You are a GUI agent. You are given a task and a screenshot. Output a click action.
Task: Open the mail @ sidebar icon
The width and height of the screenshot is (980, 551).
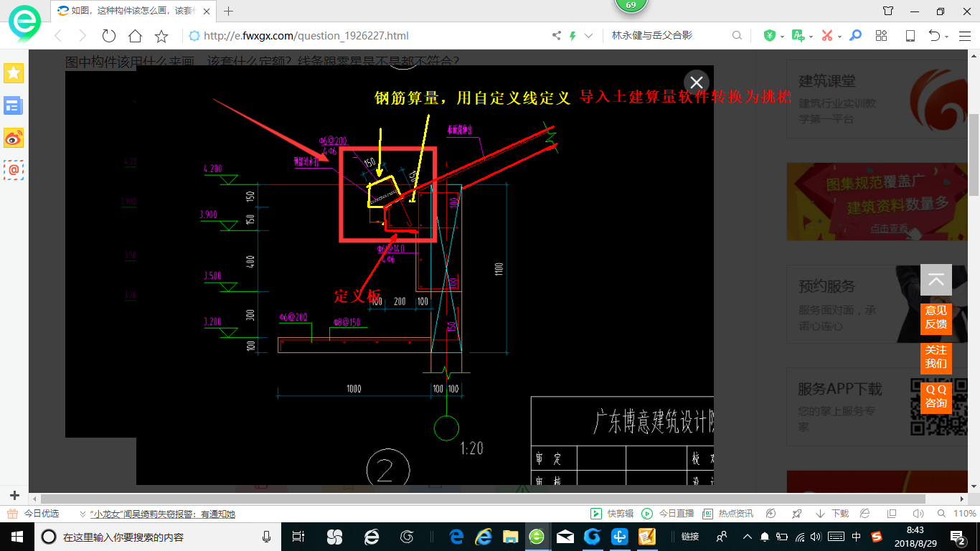[14, 170]
